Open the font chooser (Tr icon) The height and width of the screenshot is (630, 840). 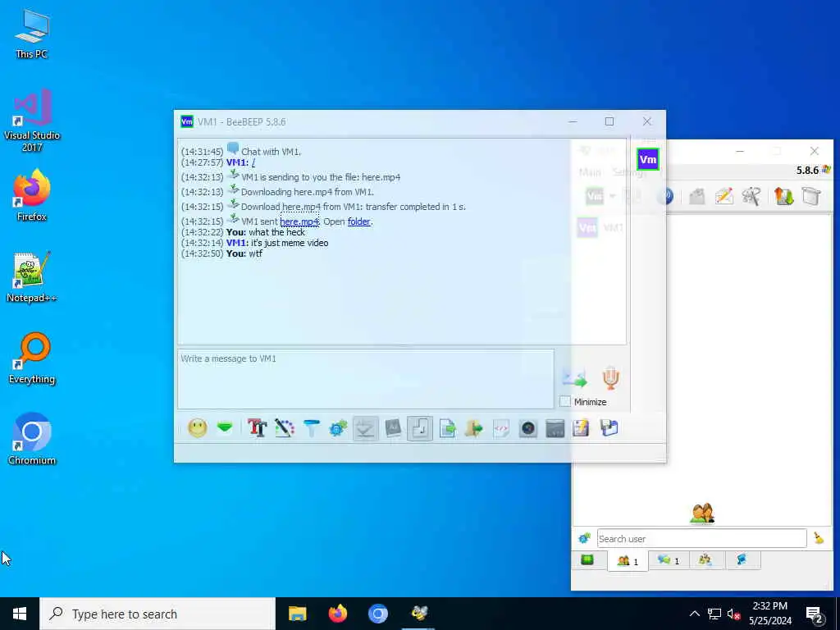257,428
